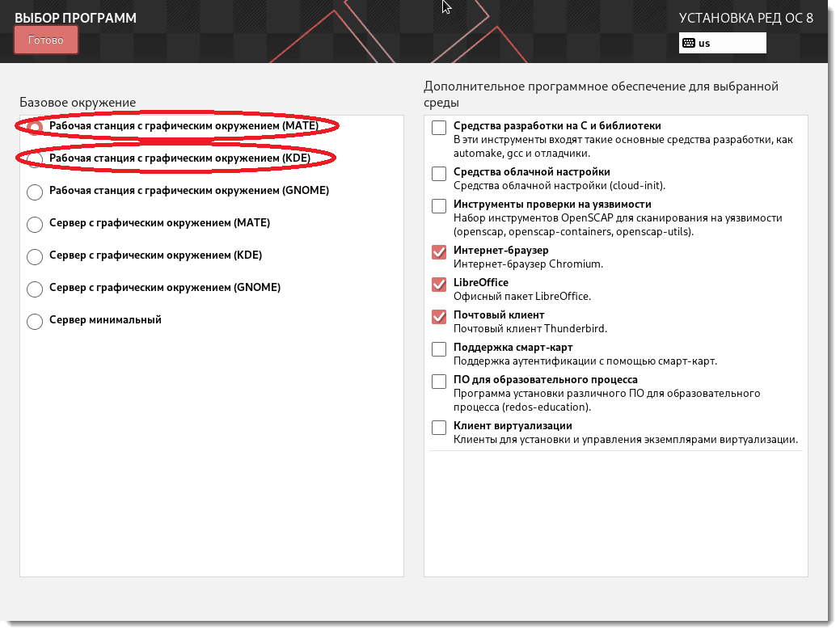Choose Сервер с графическим окружением (GNOME)
The height and width of the screenshot is (633, 840).
(35, 289)
